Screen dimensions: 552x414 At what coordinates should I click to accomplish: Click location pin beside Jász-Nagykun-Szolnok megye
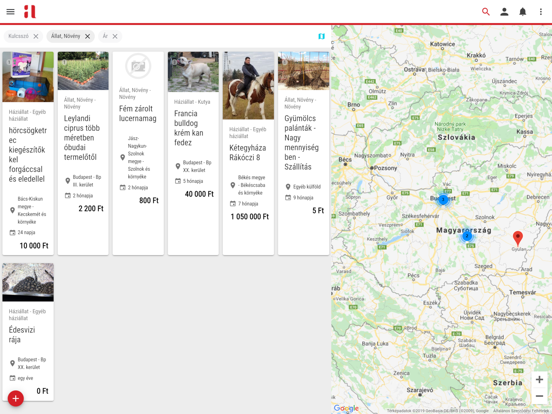point(123,157)
